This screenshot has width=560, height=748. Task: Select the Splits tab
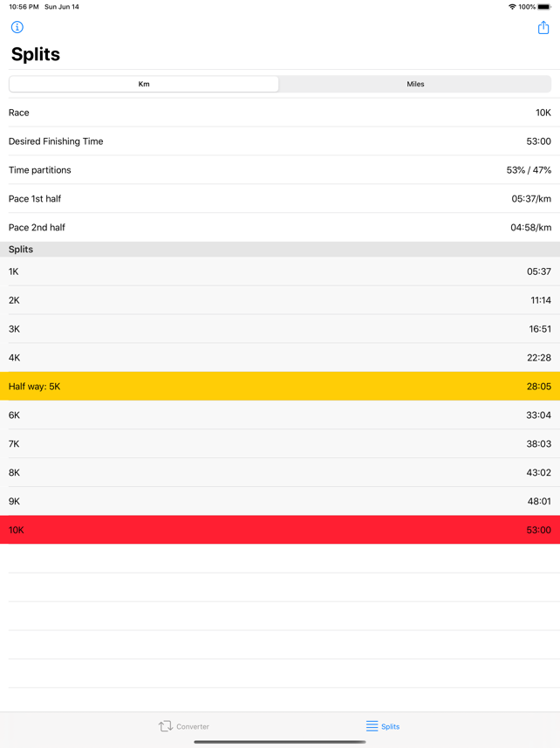click(382, 725)
